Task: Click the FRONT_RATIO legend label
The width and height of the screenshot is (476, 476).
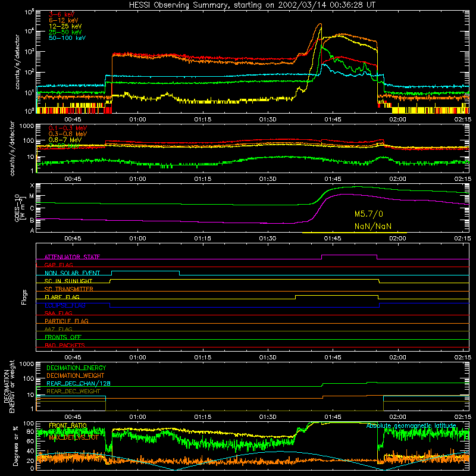Action: click(x=68, y=425)
